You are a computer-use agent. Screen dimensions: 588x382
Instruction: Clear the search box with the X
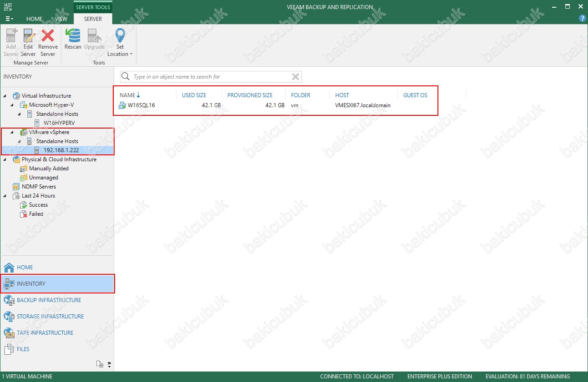coord(296,77)
